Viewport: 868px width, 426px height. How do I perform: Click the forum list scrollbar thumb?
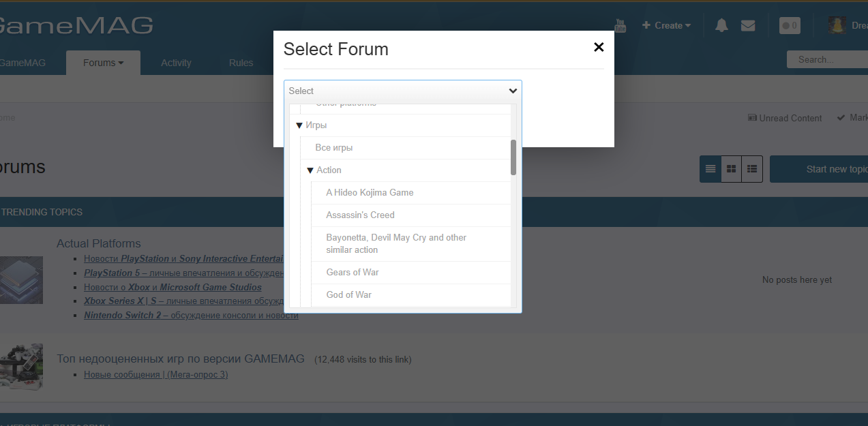pos(513,157)
